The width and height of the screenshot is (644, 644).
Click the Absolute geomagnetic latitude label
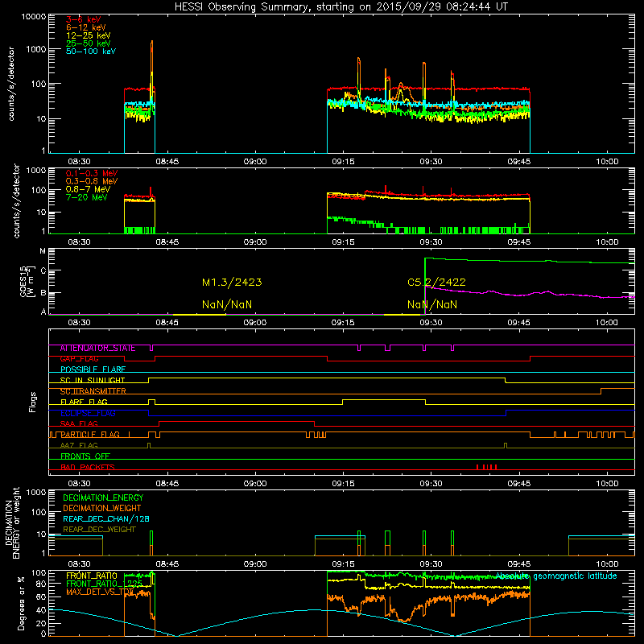point(556,576)
